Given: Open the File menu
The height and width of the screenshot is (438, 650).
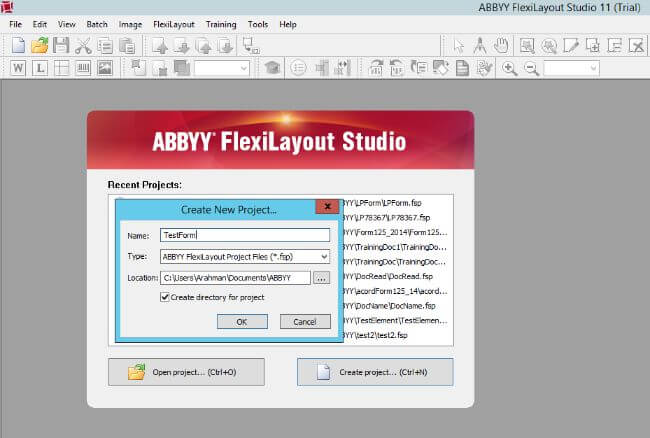Looking at the screenshot, I should (15, 24).
